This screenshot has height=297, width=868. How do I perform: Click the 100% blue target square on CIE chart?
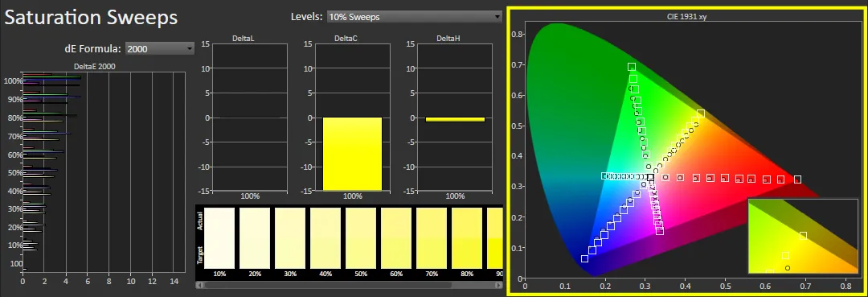(x=584, y=258)
